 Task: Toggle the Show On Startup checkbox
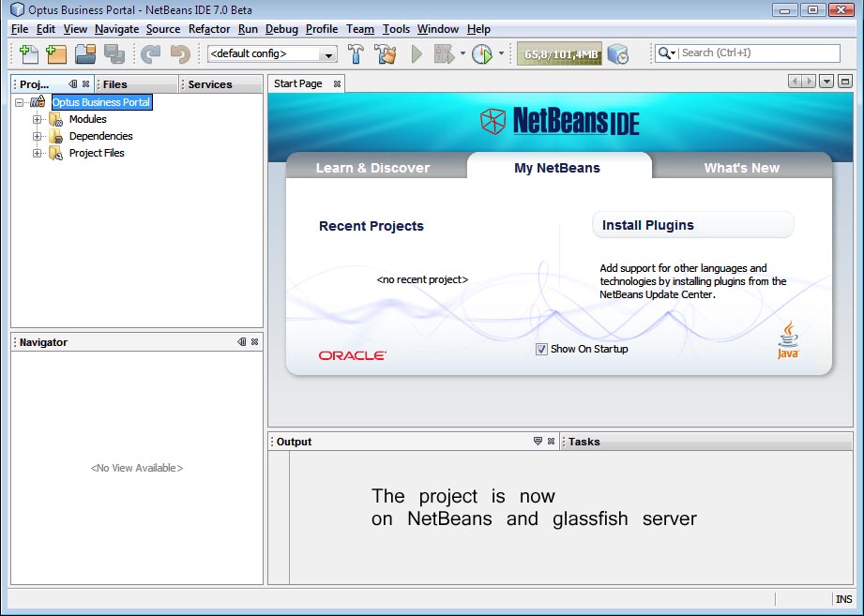[x=541, y=349]
